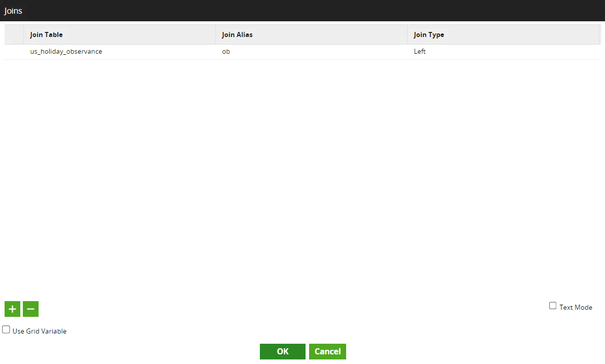Sort by the Join Table column header

47,35
